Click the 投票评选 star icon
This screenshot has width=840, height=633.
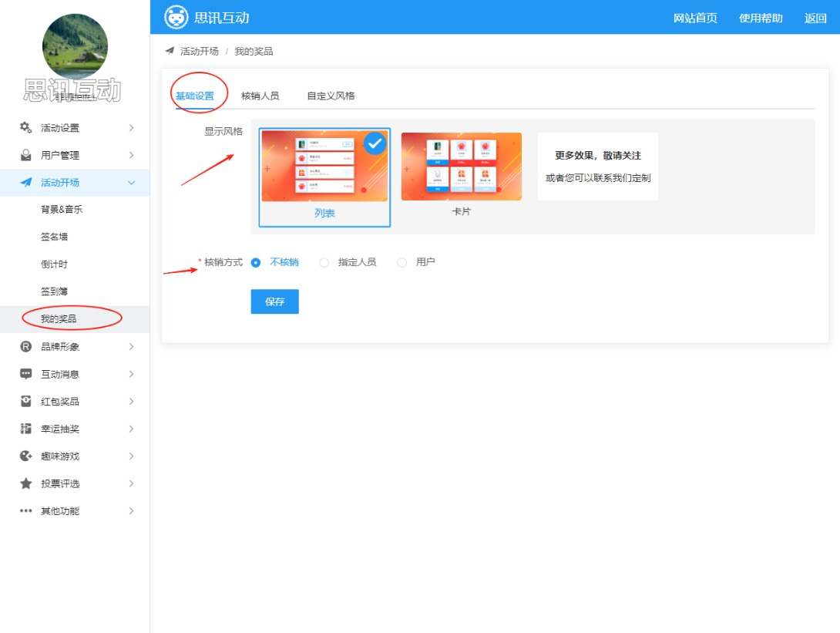click(x=25, y=483)
